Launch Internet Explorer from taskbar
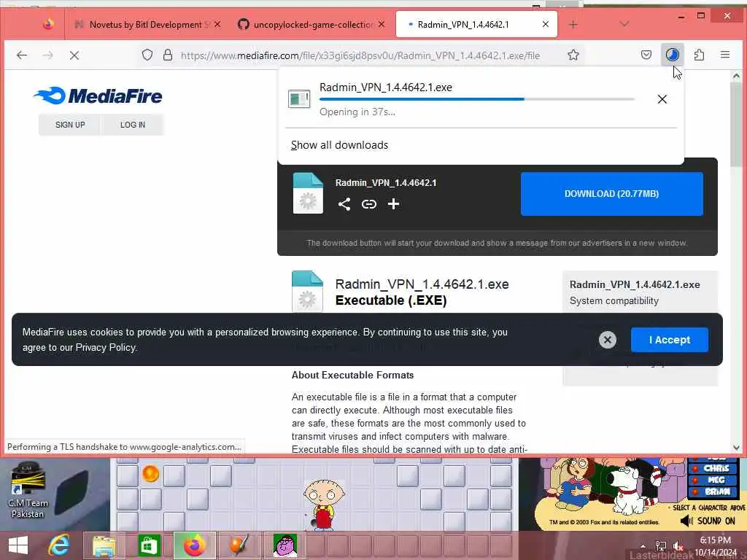747x560 pixels. tap(60, 545)
